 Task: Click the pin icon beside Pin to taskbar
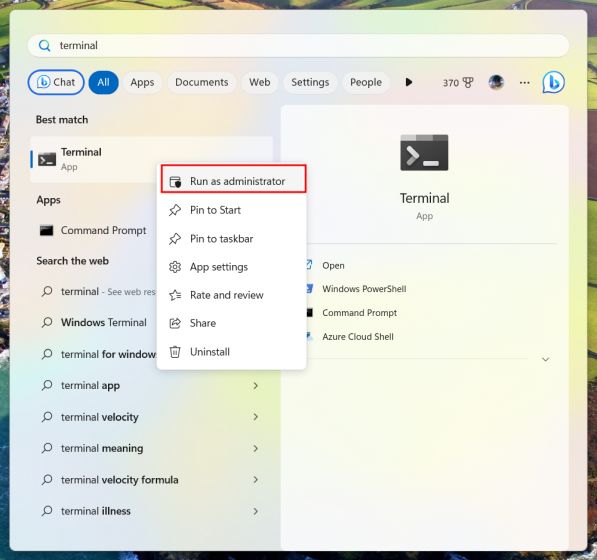coord(175,239)
